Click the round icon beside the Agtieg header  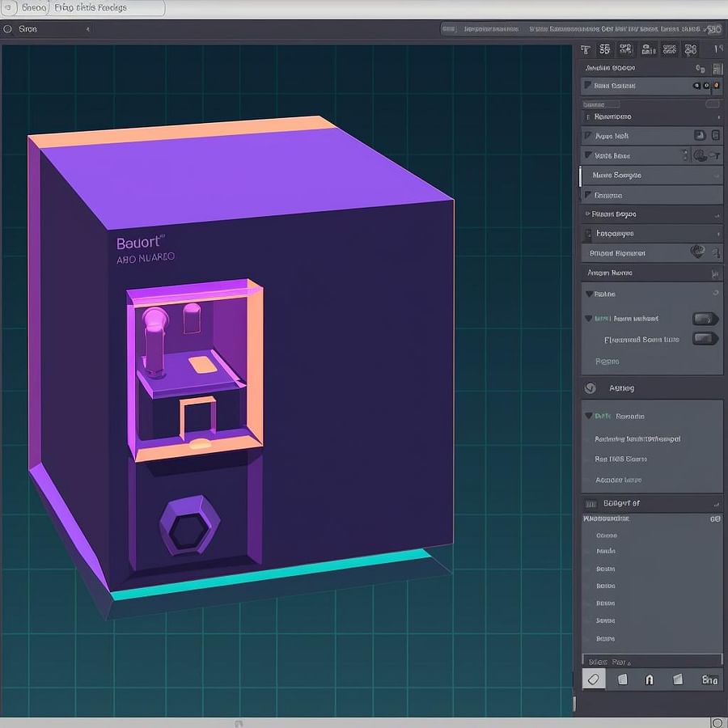tap(590, 388)
